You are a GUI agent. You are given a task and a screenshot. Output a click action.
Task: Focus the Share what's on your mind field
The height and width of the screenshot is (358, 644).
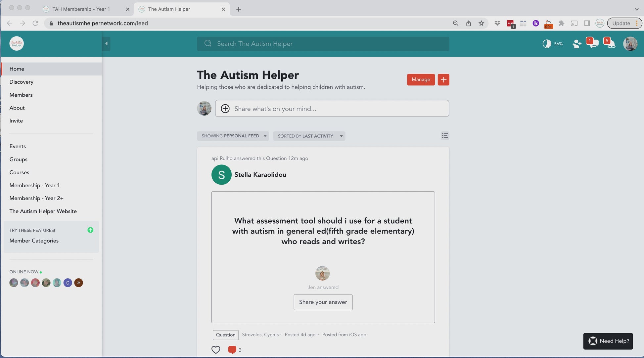coord(332,109)
